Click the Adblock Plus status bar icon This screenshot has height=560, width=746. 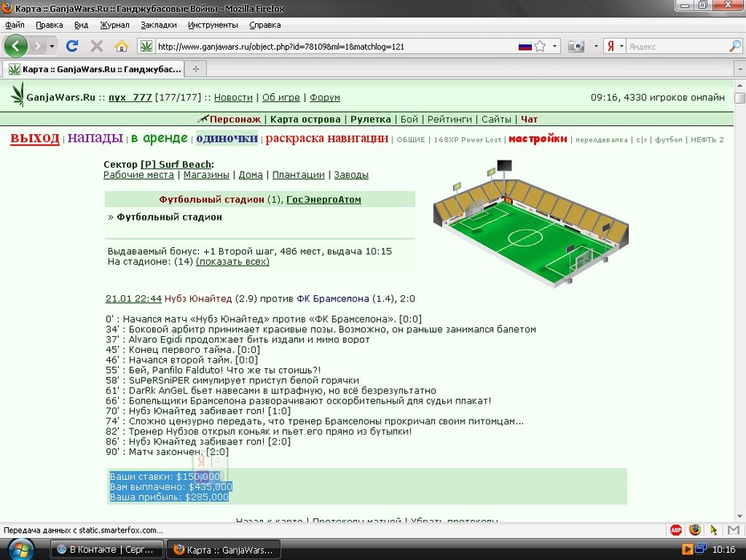(676, 530)
